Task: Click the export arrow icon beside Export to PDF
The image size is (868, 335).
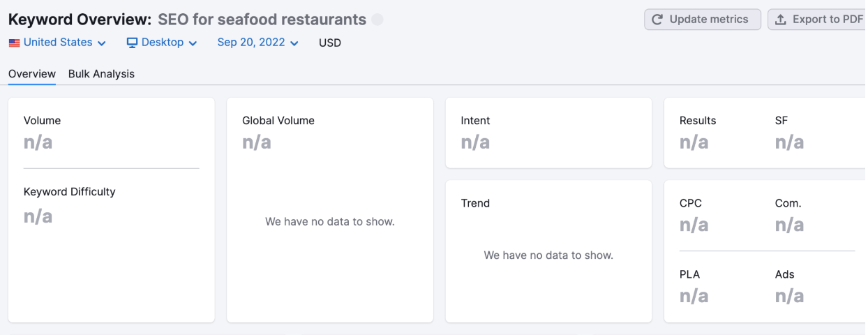Action: point(781,20)
